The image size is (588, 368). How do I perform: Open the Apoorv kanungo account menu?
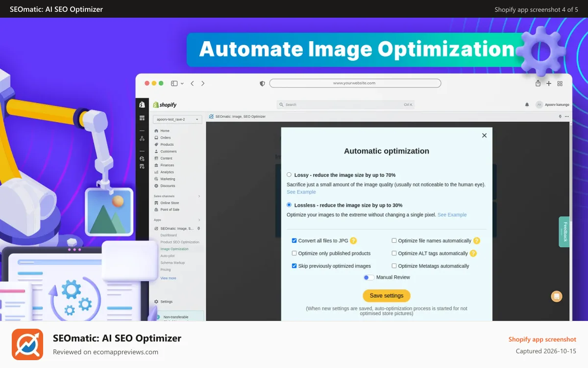pyautogui.click(x=553, y=105)
